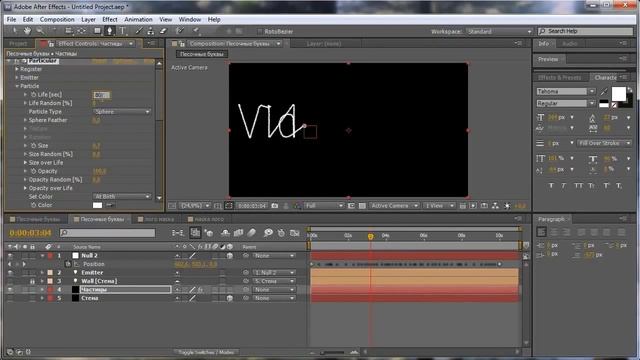Click the Life [sec] value field
Image resolution: width=640 pixels, height=360 pixels.
click(101, 95)
